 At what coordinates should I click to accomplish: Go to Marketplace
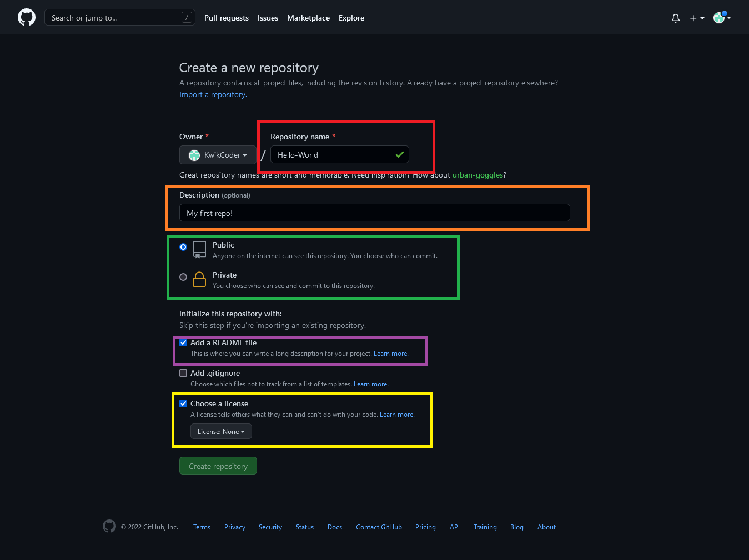point(308,18)
